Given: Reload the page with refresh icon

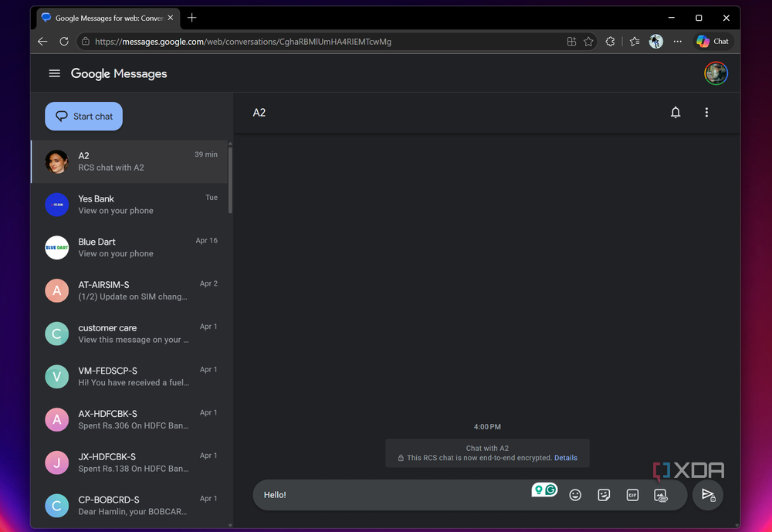Looking at the screenshot, I should click(64, 42).
